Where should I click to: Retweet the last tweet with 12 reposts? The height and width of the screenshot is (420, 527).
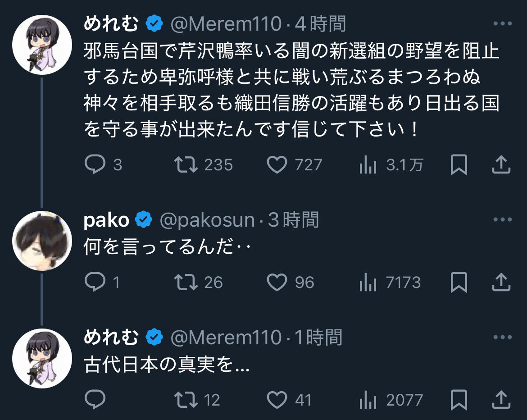(x=186, y=400)
